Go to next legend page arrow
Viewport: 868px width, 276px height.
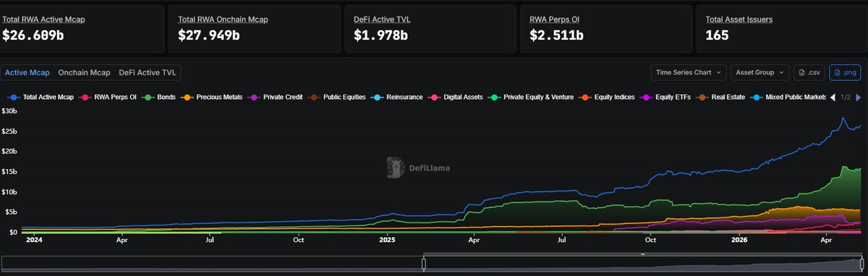tap(858, 97)
